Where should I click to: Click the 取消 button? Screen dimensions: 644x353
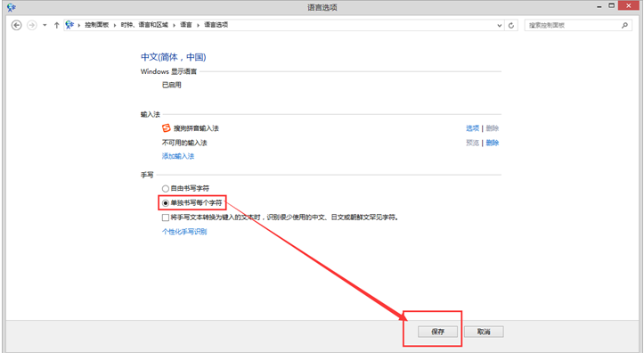click(484, 332)
